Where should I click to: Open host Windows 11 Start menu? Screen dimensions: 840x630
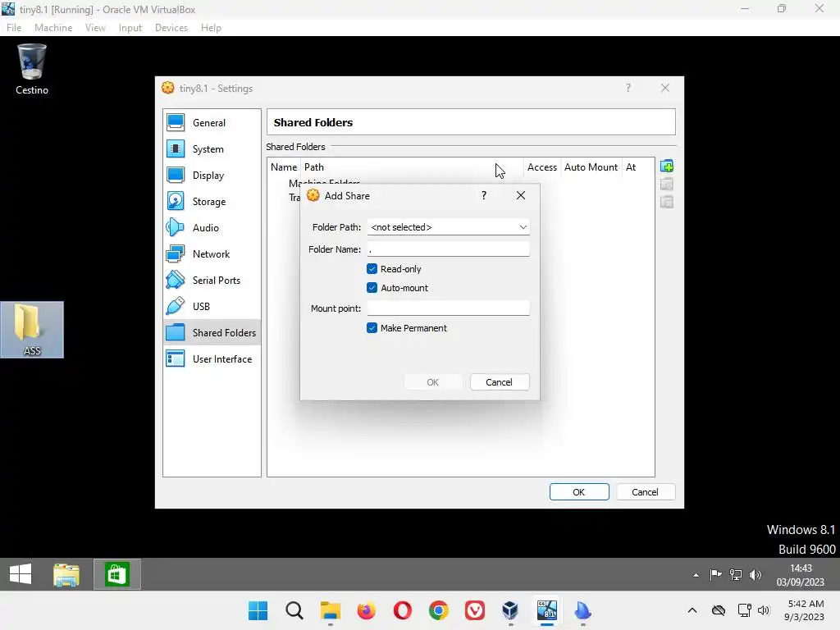[x=258, y=610]
